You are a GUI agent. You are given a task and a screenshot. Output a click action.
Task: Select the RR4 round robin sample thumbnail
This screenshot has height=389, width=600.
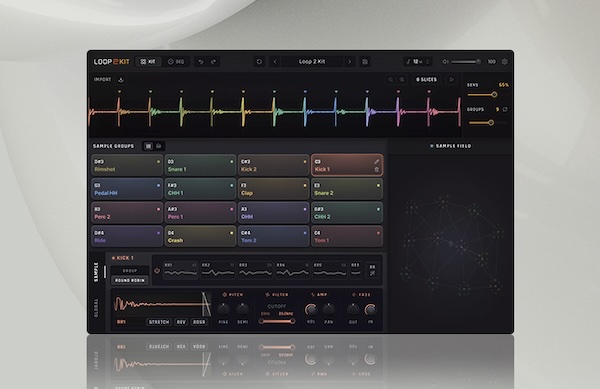click(x=293, y=270)
